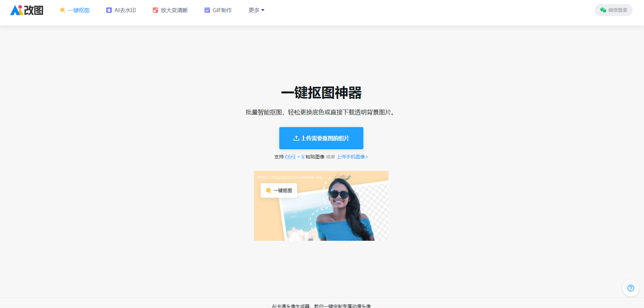This screenshot has height=308, width=644.
Task: Open help via the question mark icon
Action: click(x=631, y=288)
